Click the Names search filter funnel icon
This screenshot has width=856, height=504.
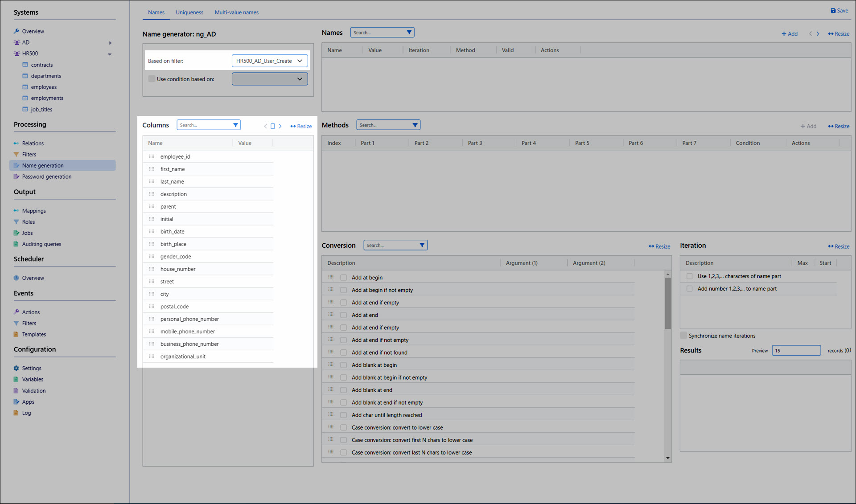click(409, 33)
